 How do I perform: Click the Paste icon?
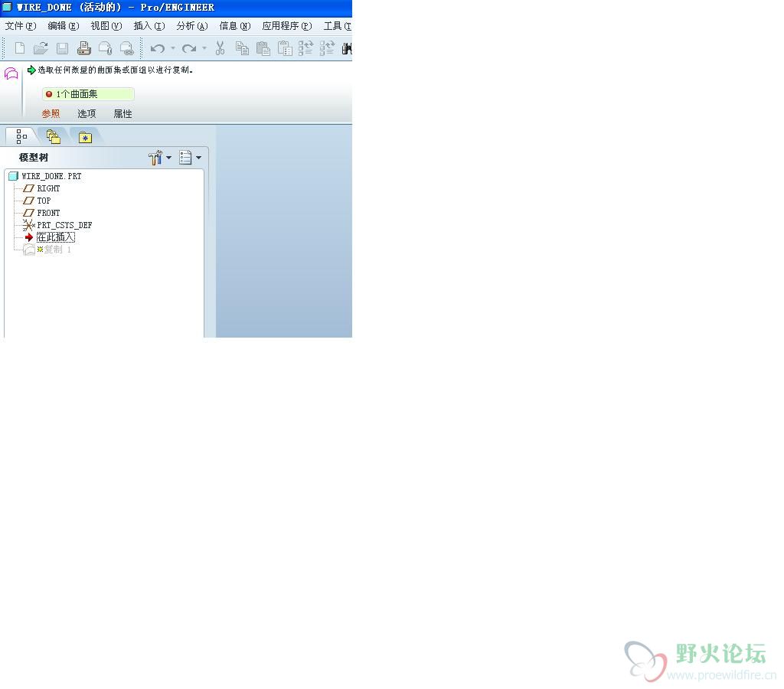[x=263, y=48]
